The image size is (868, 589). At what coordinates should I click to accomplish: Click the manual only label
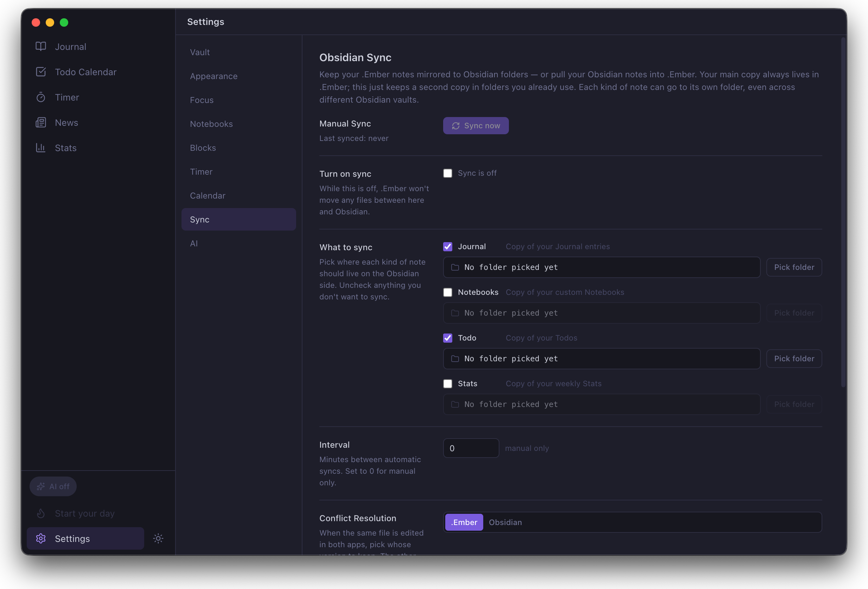527,448
